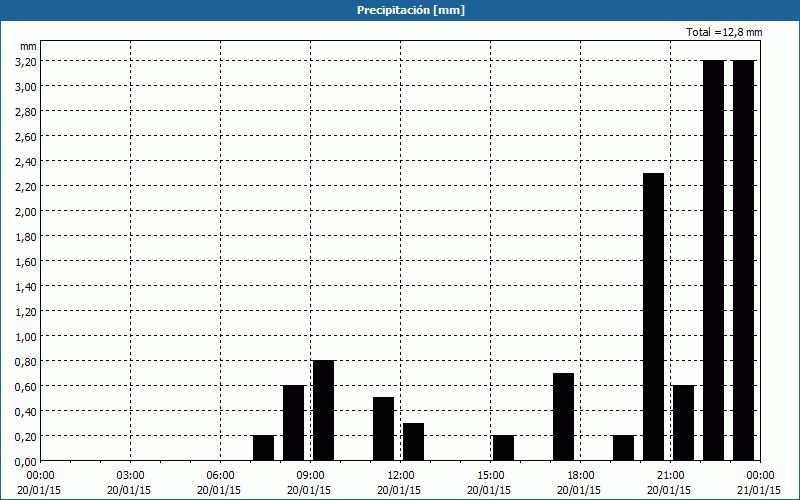Select the 0,60 mm bar right after 21:00
The width and height of the screenshot is (800, 500).
(684, 423)
